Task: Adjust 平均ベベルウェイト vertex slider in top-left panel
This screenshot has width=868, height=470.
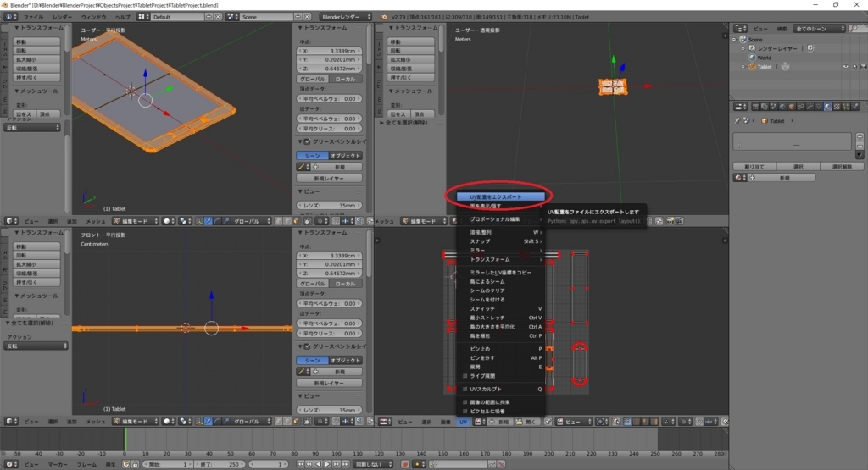Action: (329, 99)
